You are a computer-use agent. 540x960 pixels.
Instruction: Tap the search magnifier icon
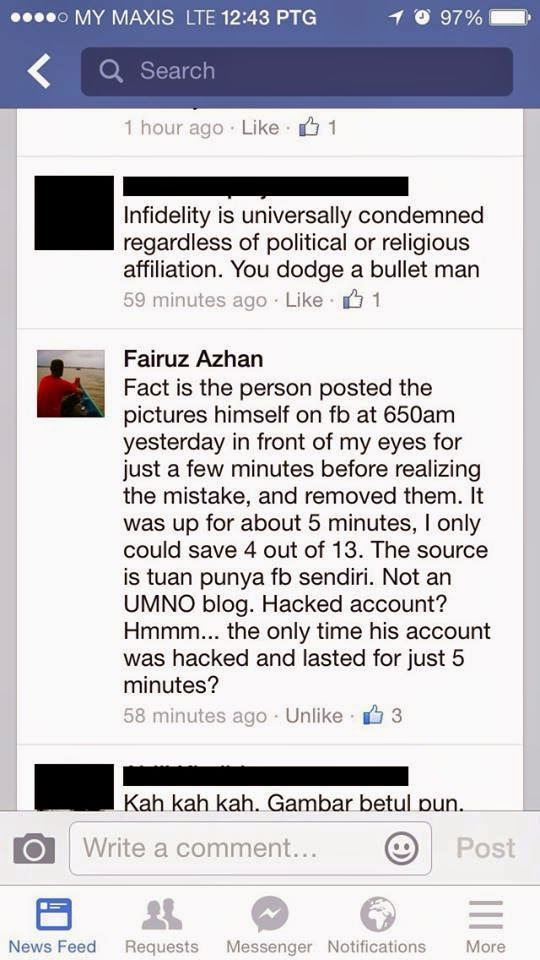point(111,71)
